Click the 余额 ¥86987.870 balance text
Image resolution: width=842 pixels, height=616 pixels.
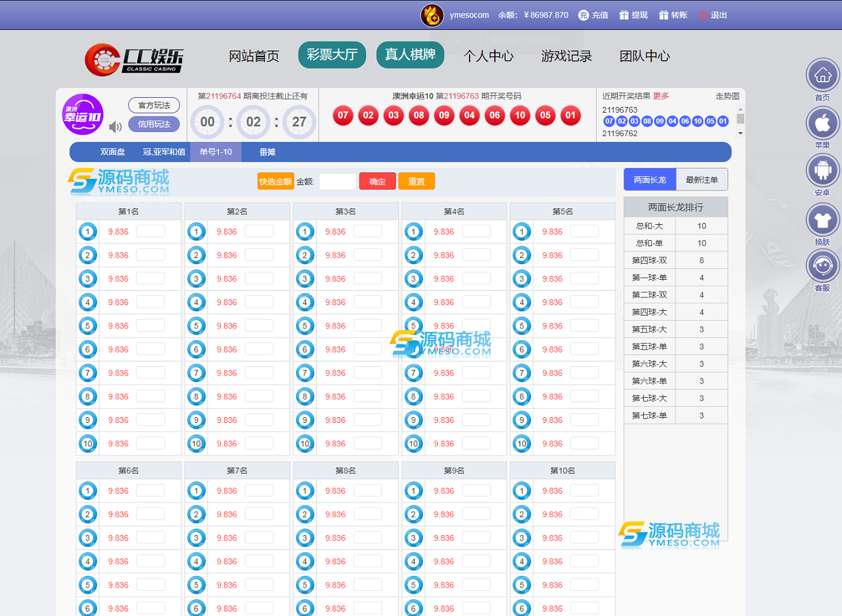(533, 15)
